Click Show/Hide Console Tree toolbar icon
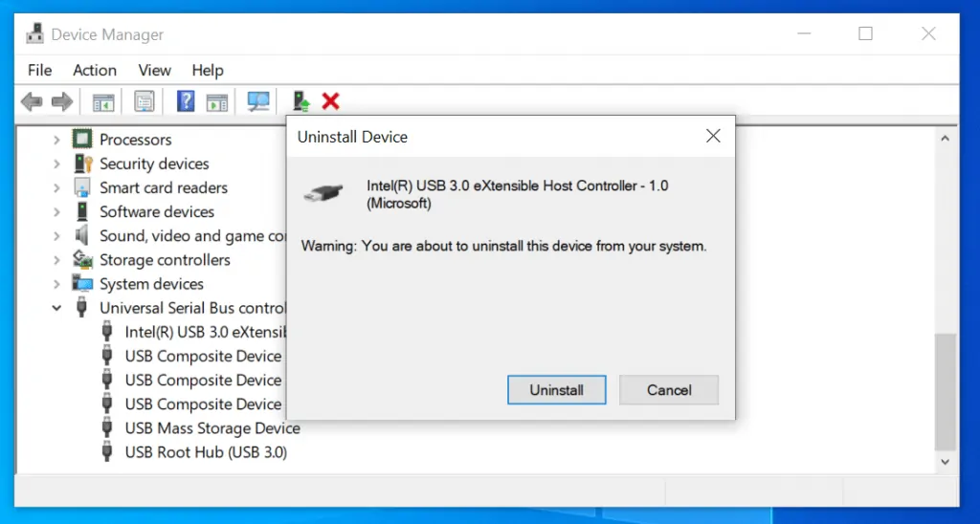Image resolution: width=980 pixels, height=524 pixels. pyautogui.click(x=103, y=101)
